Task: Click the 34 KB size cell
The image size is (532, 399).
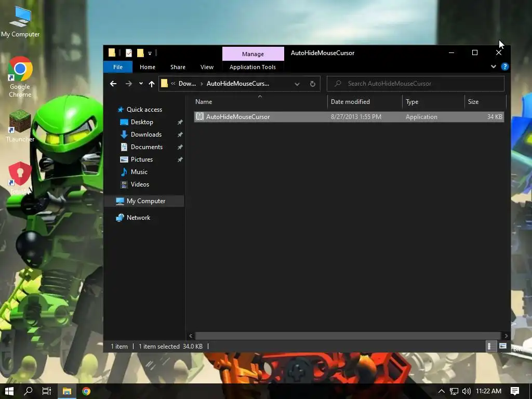Action: 495,117
